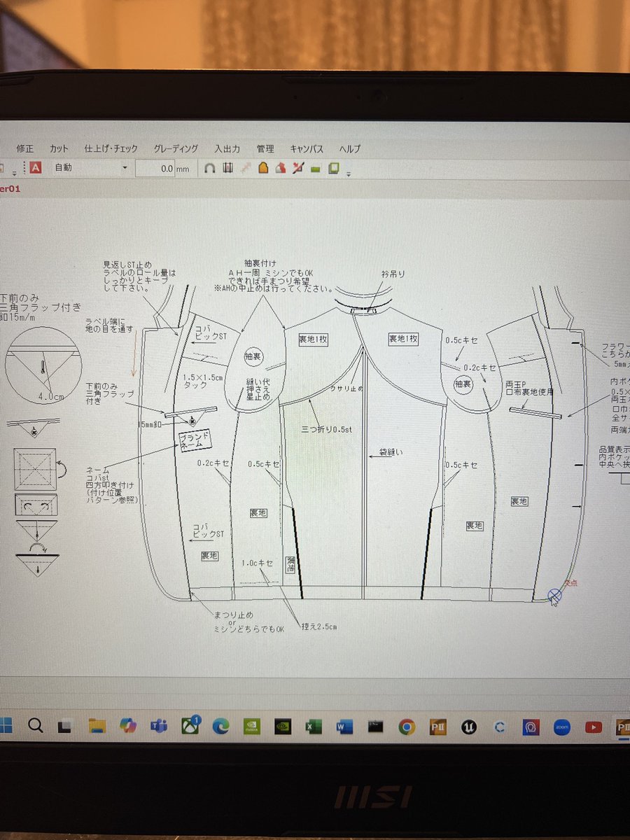Select the green flat rectangle toolbar icon
The width and height of the screenshot is (630, 840).
click(x=316, y=169)
